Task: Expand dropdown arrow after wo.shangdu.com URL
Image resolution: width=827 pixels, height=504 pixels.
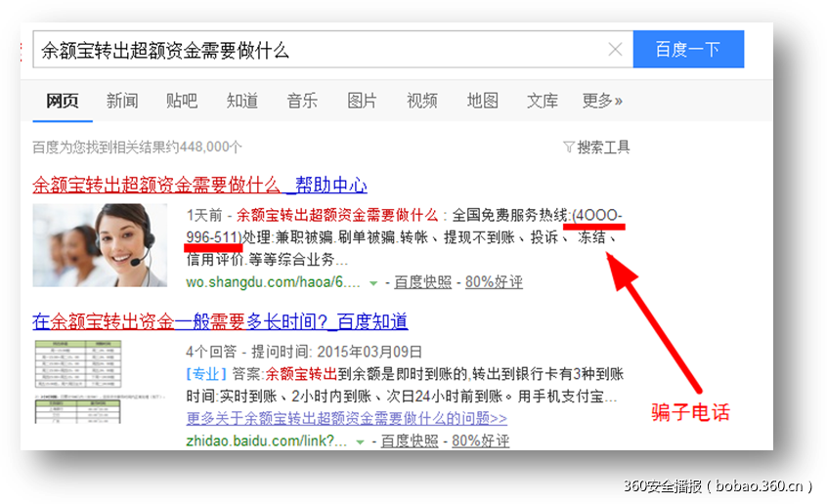Action: [x=373, y=283]
